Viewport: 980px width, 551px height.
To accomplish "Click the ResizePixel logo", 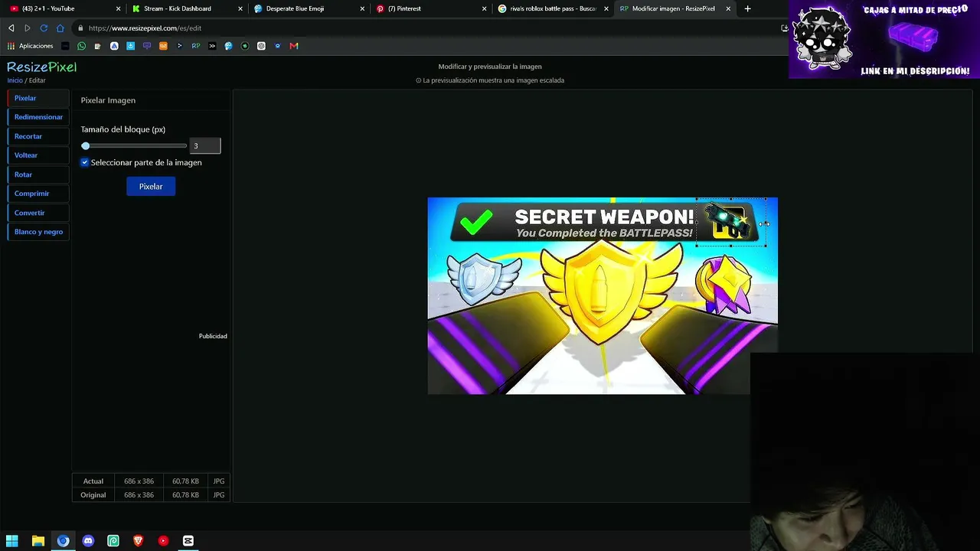I will point(42,67).
